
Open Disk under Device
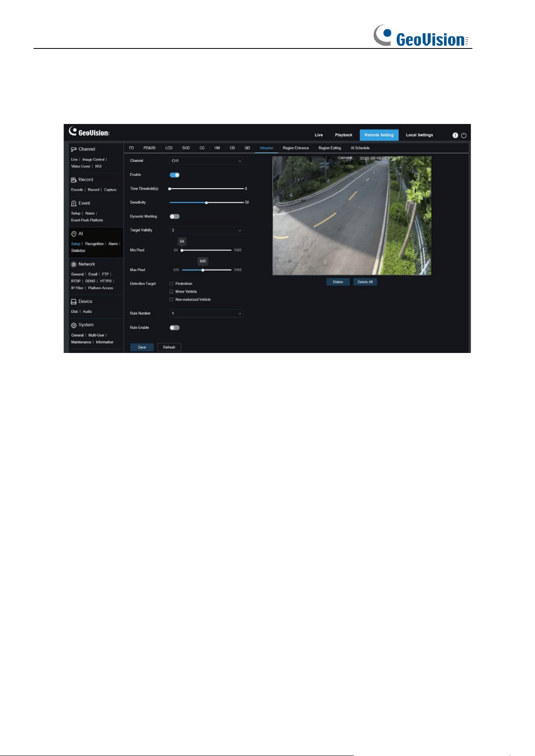click(x=74, y=312)
